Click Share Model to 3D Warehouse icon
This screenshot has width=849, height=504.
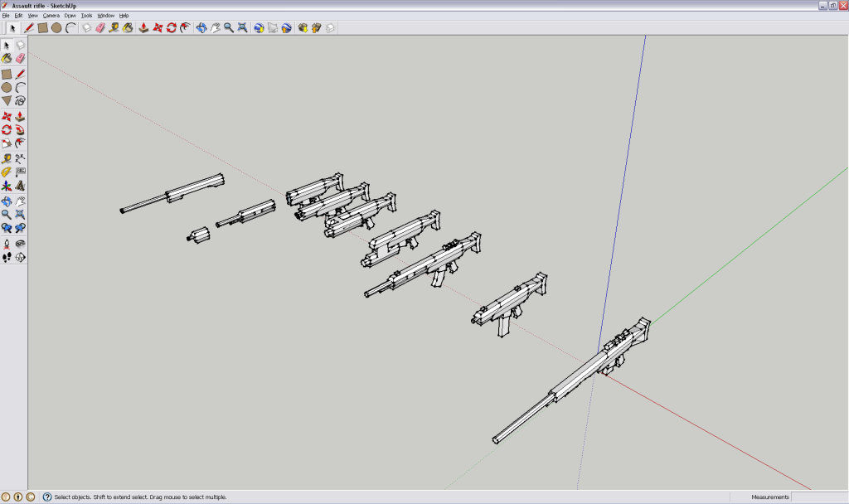coord(316,27)
